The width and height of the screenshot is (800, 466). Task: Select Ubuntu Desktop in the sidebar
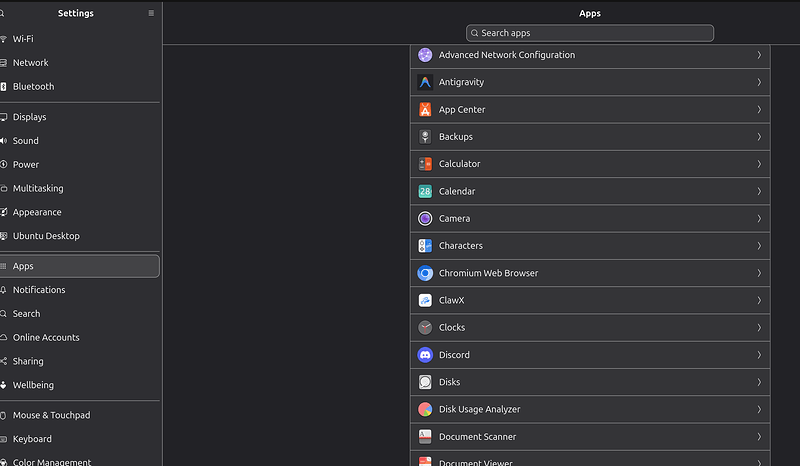(79, 236)
